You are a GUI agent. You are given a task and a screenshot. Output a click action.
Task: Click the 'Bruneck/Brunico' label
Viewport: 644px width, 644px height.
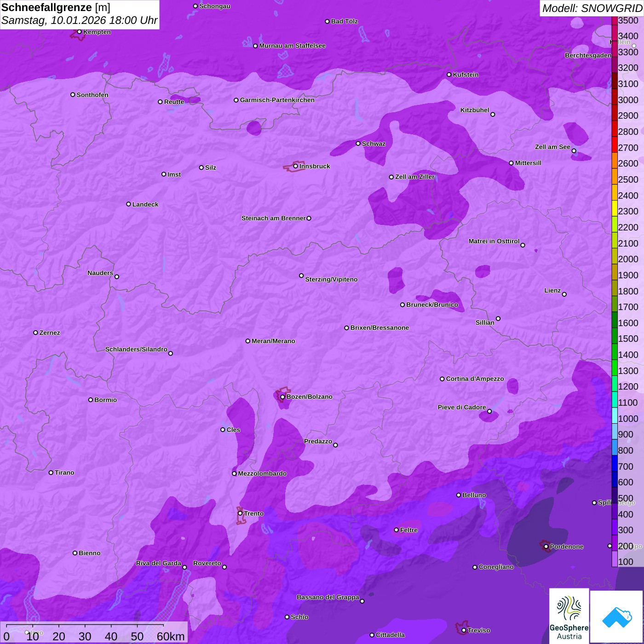(x=432, y=305)
